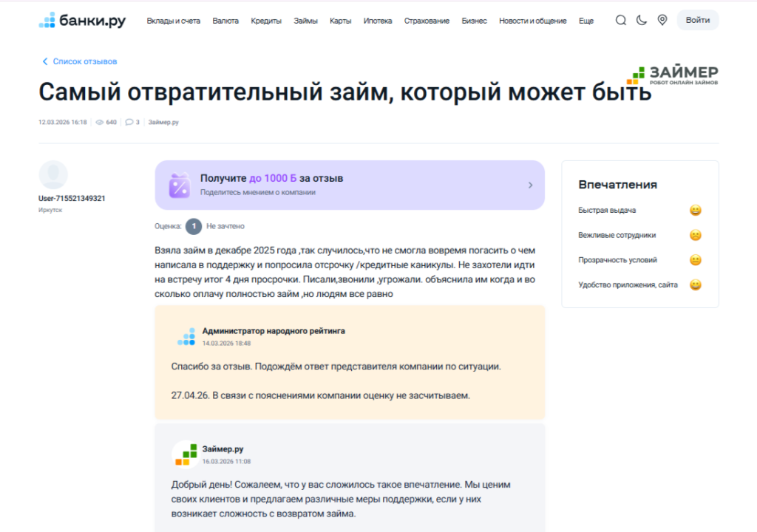Screen dimensions: 757x532
Task: Click the back chevron beside Список отзывов
Action: coord(45,61)
